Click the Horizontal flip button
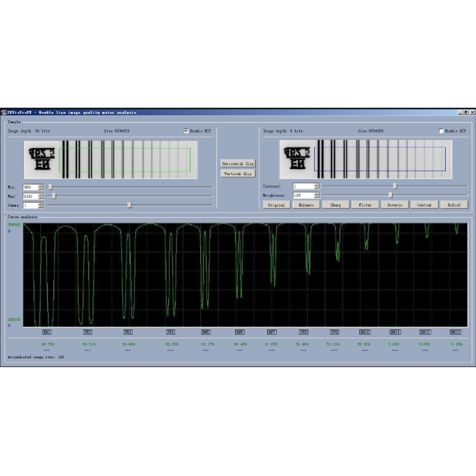This screenshot has width=476, height=476. tap(238, 164)
